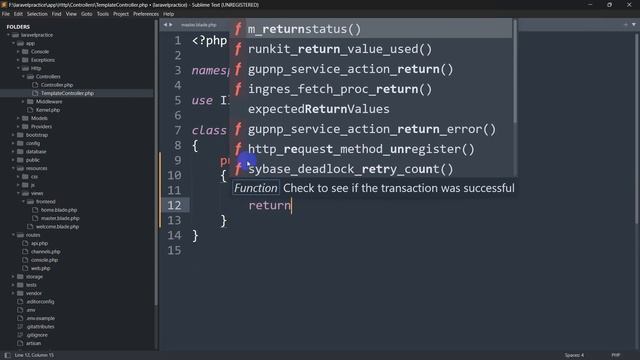Open console.php in sidebar
Image resolution: width=640 pixels, height=360 pixels.
tap(44, 260)
